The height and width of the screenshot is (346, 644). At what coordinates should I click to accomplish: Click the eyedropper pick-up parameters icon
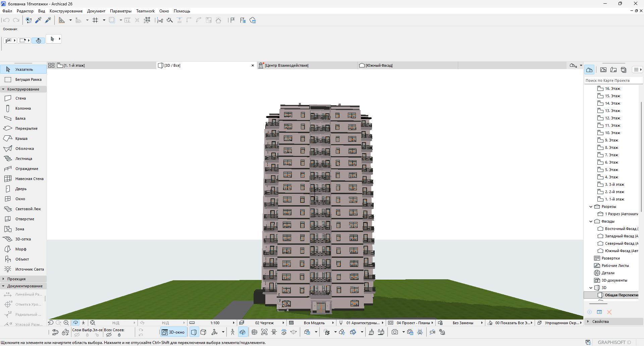(38, 20)
